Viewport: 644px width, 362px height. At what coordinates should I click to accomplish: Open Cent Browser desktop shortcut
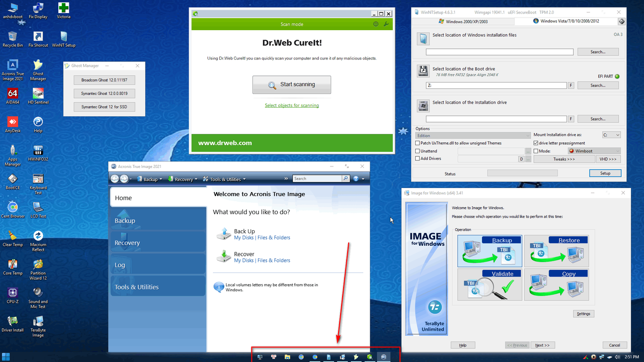click(13, 210)
